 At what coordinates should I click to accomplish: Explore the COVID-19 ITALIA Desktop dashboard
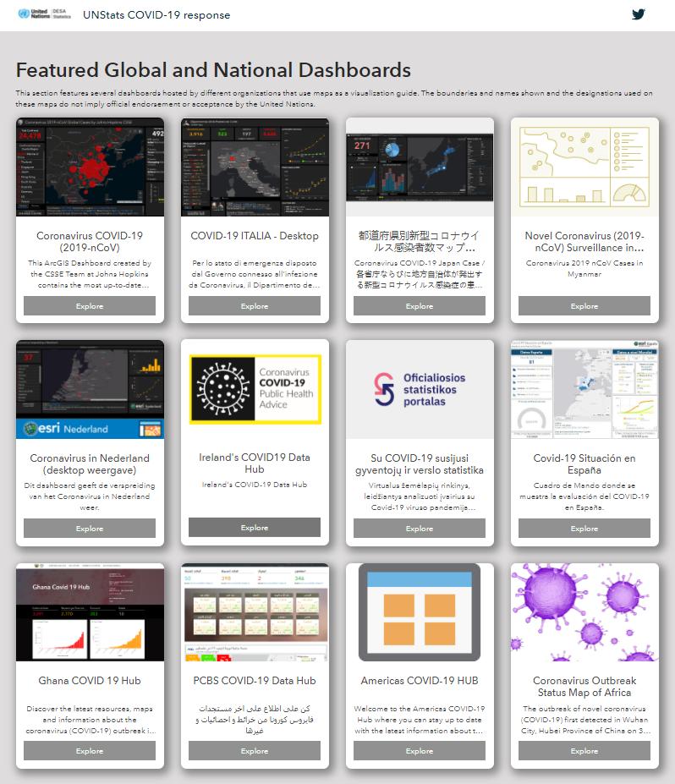coord(255,306)
